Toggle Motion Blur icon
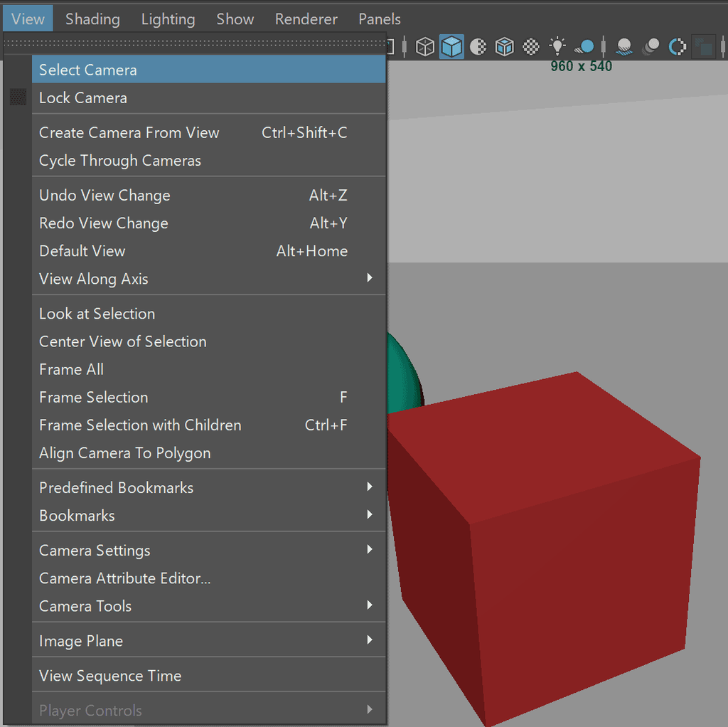The height and width of the screenshot is (727, 728). click(651, 46)
